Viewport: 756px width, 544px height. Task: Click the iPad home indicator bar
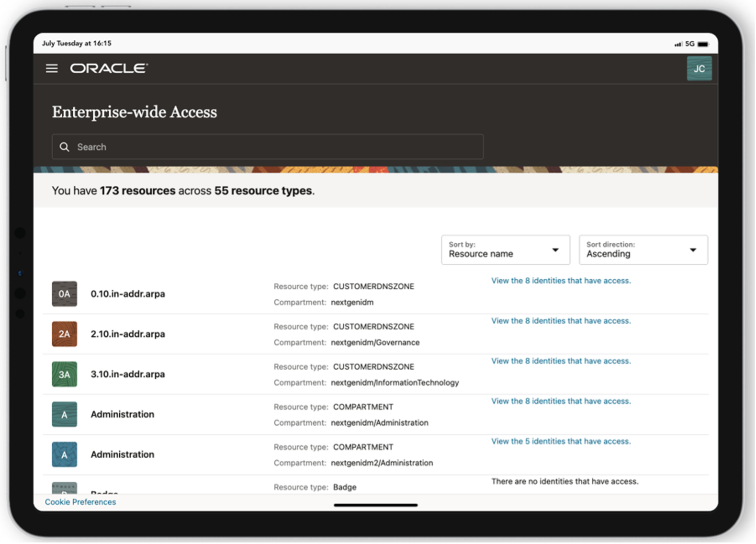click(376, 505)
